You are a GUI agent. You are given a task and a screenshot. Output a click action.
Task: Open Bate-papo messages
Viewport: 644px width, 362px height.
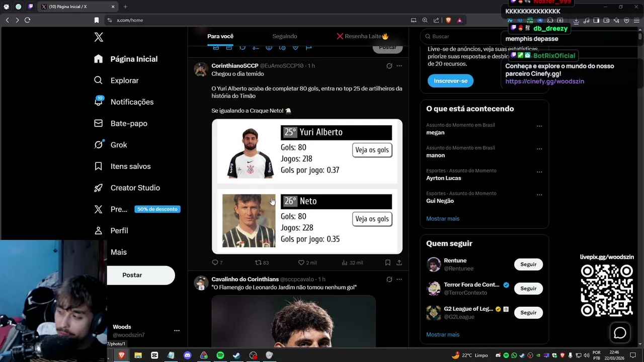coord(121,123)
